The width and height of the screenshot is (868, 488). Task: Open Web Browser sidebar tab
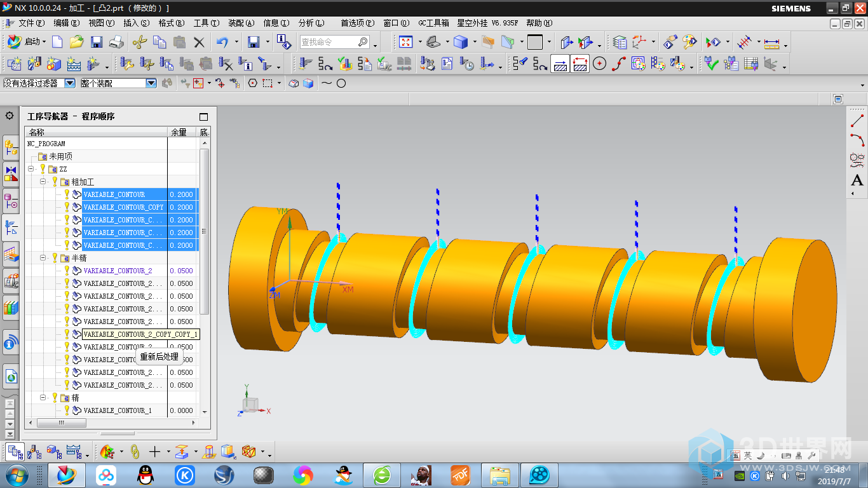11,377
